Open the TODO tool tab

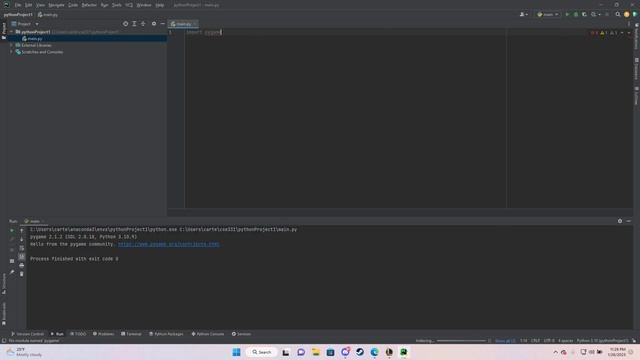[78, 334]
